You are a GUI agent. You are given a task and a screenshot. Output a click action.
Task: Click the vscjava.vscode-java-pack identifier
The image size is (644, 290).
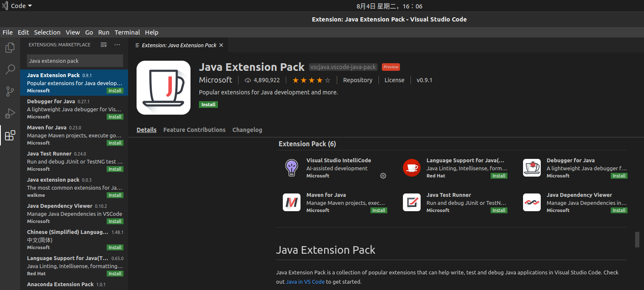click(x=343, y=67)
